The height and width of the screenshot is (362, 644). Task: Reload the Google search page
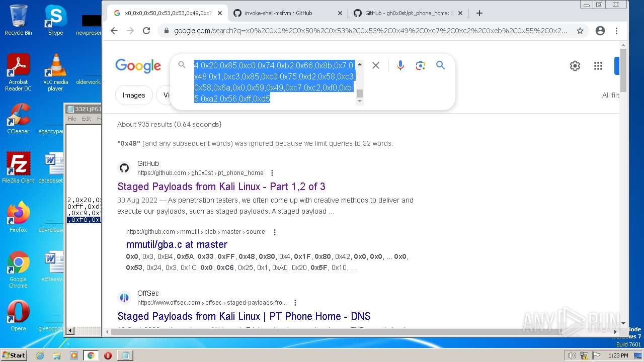point(146,31)
